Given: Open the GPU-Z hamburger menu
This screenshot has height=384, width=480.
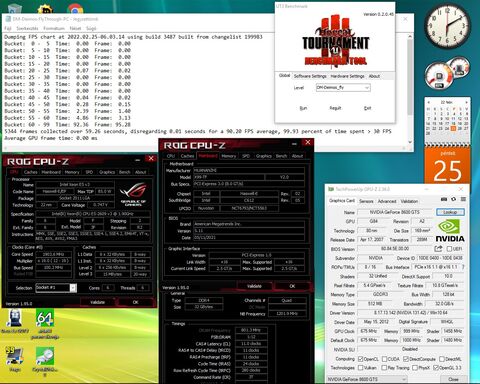Looking at the screenshot, I should [463, 199].
